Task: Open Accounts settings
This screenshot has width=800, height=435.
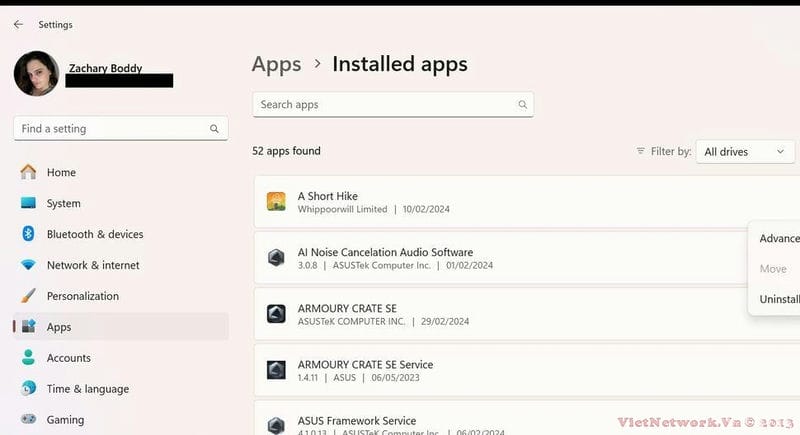Action: click(120, 358)
